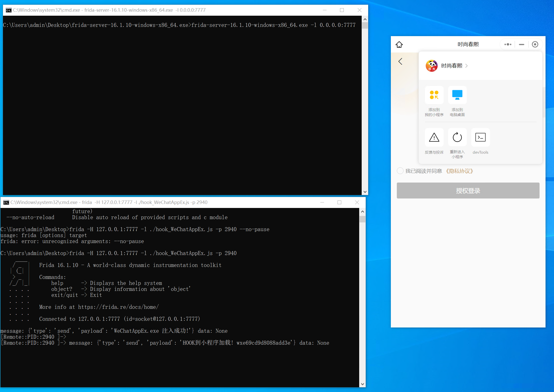Open cmd system menu of frida-server window
Screen dimensions: 554x392
8,10
